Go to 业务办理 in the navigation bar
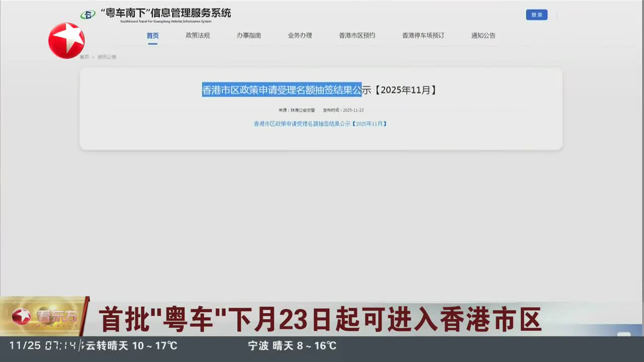644x362 pixels. pyautogui.click(x=300, y=36)
